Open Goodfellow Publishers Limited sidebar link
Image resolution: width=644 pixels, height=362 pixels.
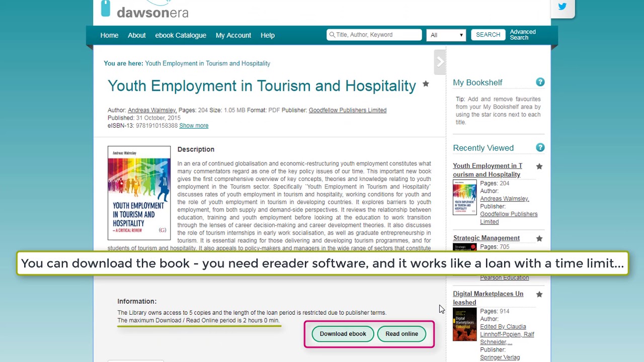click(509, 218)
